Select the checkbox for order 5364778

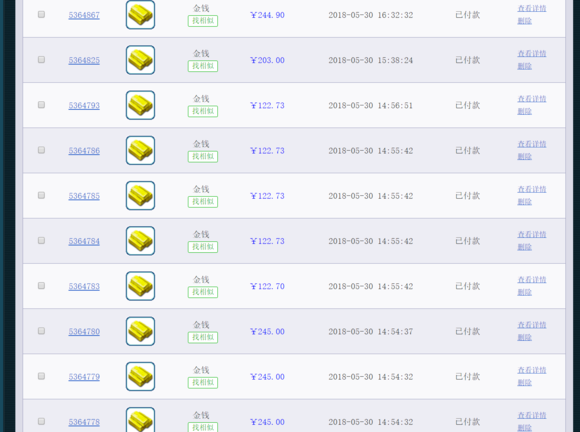tap(41, 421)
